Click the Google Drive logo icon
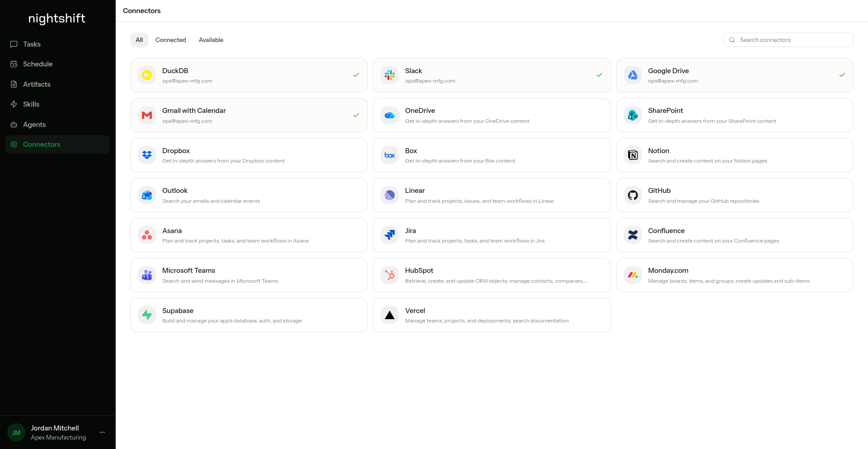The height and width of the screenshot is (449, 868). click(x=633, y=75)
